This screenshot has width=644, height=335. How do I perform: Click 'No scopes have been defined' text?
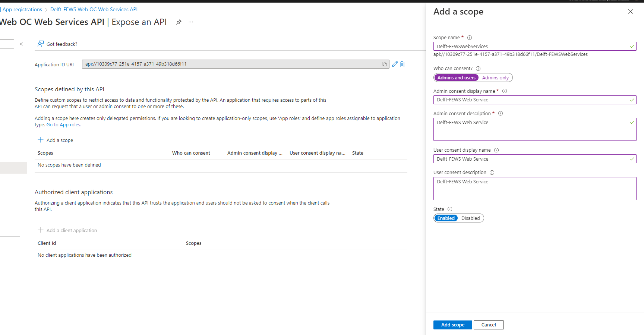(x=69, y=165)
